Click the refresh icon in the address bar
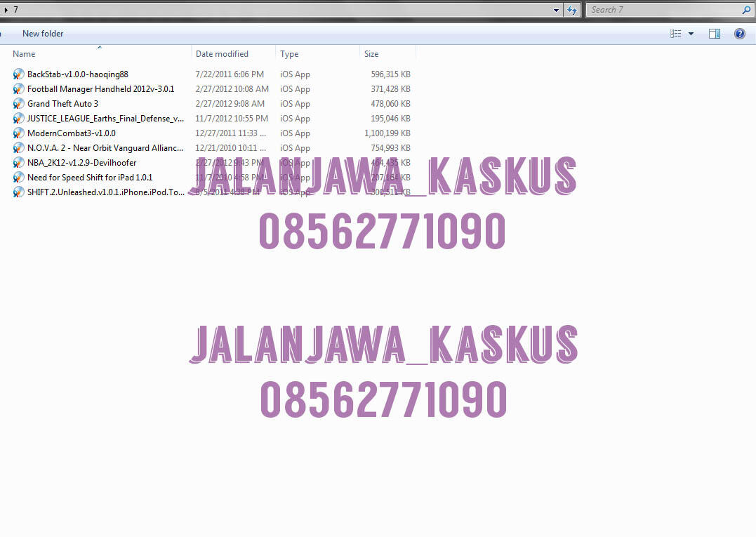The image size is (756, 537). [572, 10]
